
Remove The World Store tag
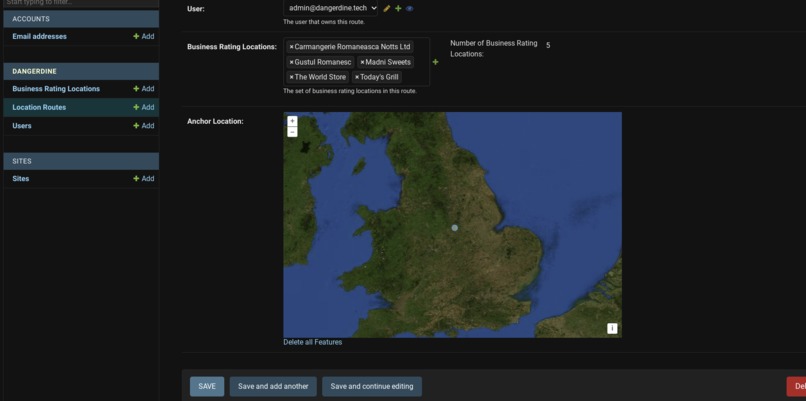[291, 77]
